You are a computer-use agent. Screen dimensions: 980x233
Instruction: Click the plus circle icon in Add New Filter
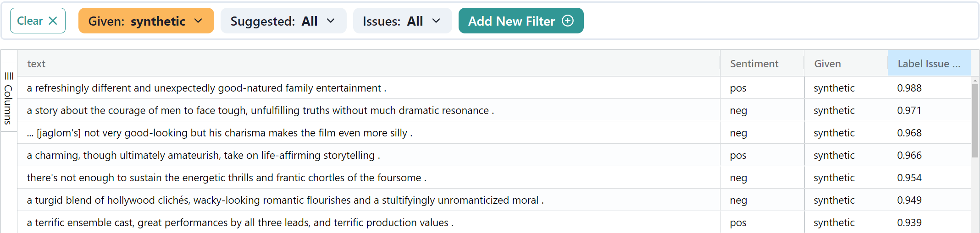click(x=568, y=21)
